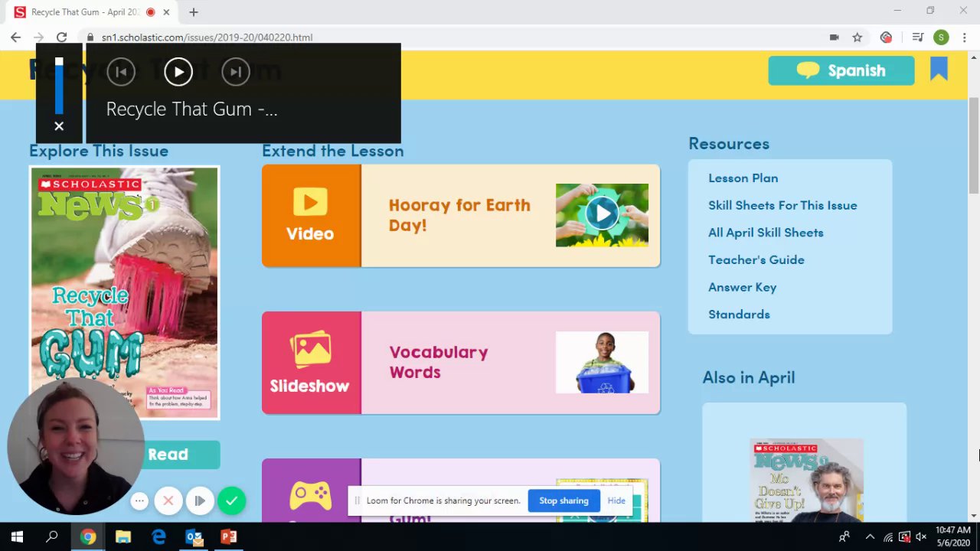Click the Read button
The height and width of the screenshot is (551, 980).
coord(168,455)
